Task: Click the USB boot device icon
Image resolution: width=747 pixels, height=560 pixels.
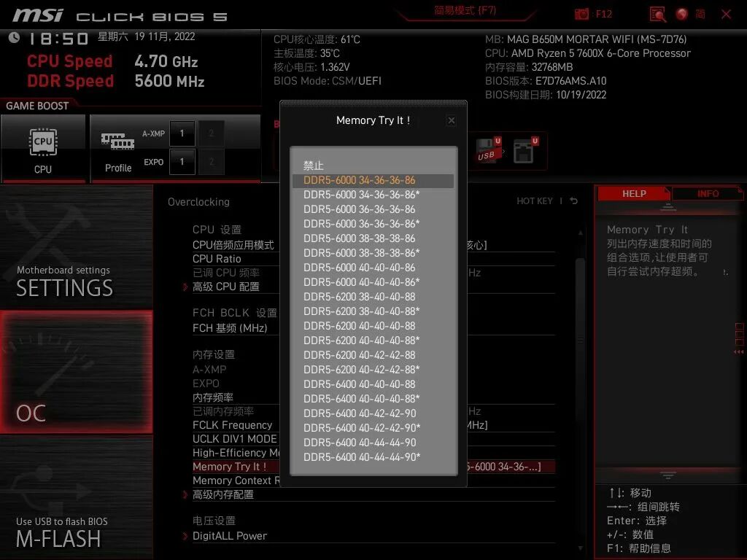Action: click(489, 150)
